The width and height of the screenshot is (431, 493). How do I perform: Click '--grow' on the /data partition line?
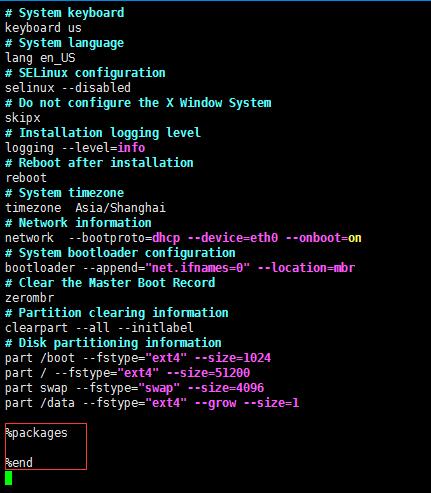pos(215,403)
